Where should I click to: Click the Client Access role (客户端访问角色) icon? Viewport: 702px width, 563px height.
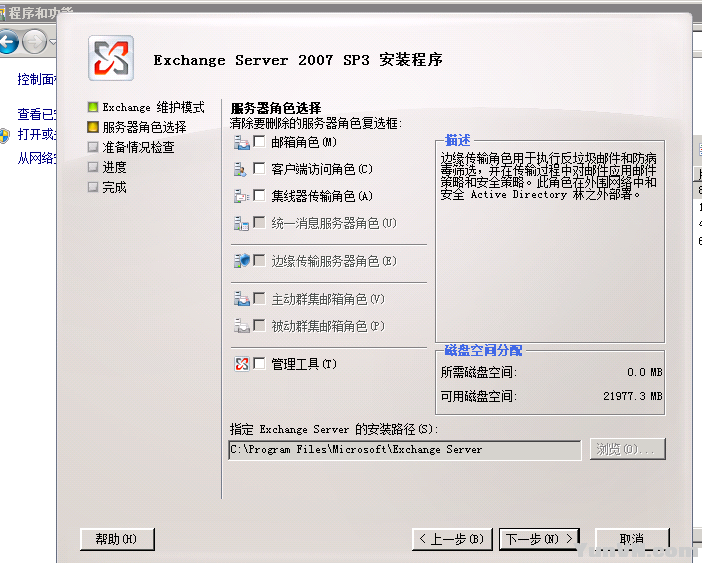pos(240,170)
